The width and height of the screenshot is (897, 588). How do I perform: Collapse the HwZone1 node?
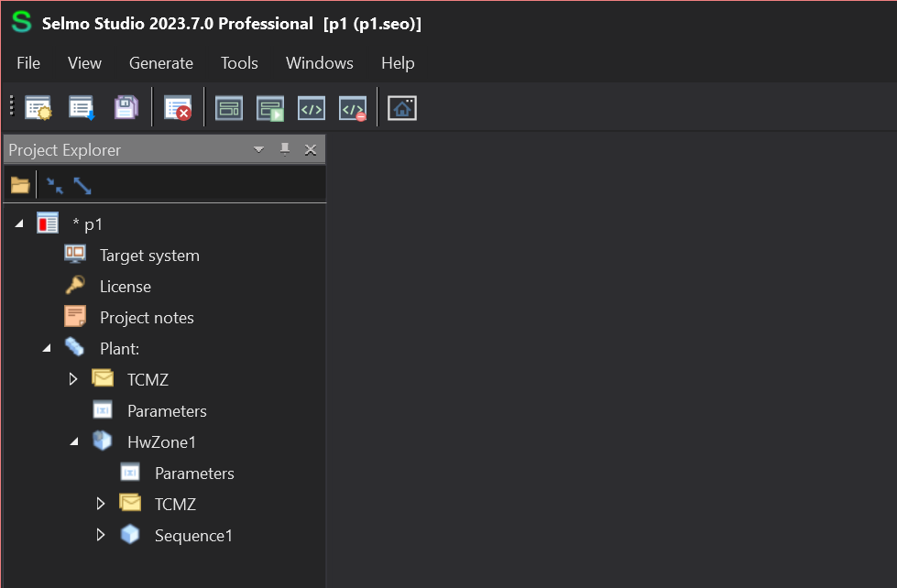[74, 441]
